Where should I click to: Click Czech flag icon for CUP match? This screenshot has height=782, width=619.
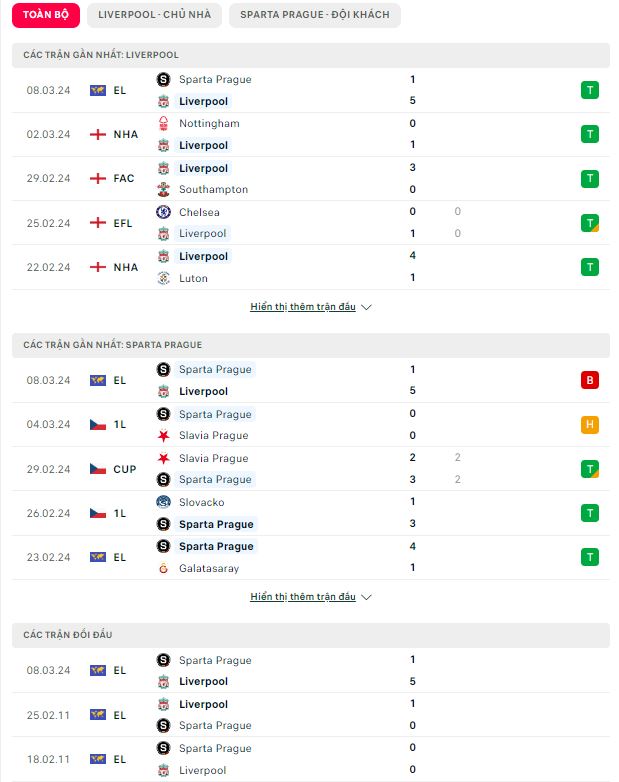pyautogui.click(x=98, y=469)
